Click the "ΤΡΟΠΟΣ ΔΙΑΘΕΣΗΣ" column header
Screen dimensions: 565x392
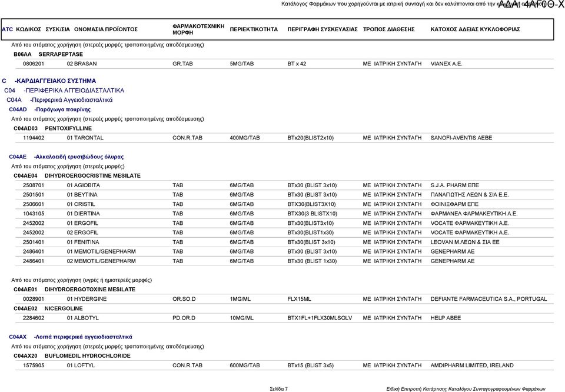(x=389, y=29)
